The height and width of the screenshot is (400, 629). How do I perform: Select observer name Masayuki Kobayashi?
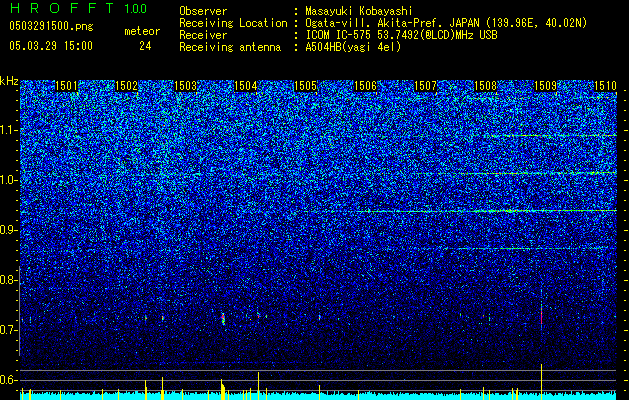[359, 11]
